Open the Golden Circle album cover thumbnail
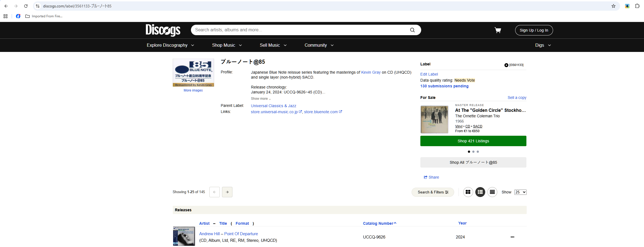Viewport: 644px width, 247px height. point(434,120)
